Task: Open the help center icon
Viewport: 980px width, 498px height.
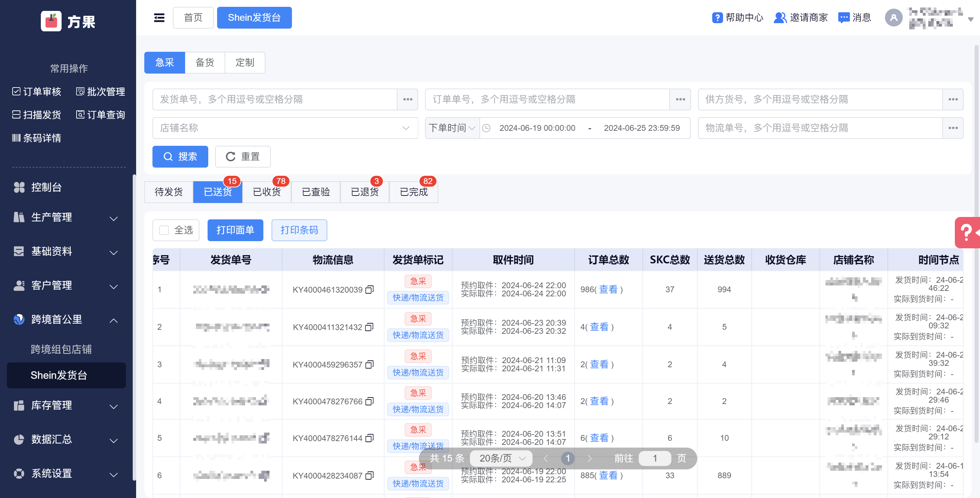Action: (x=717, y=17)
